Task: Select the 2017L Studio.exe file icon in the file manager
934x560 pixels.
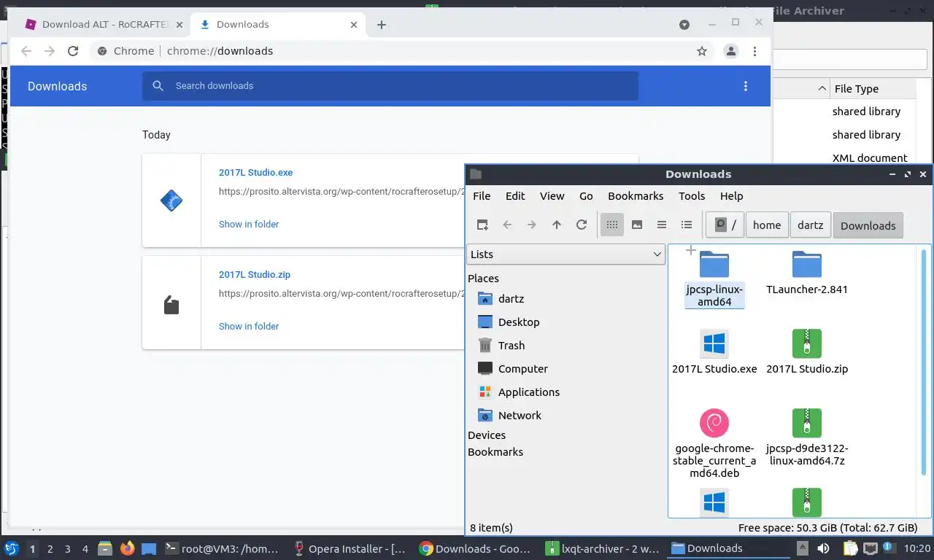Action: tap(714, 343)
